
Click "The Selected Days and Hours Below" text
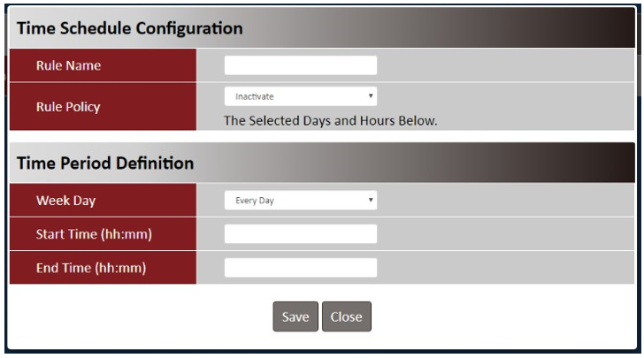pos(331,120)
